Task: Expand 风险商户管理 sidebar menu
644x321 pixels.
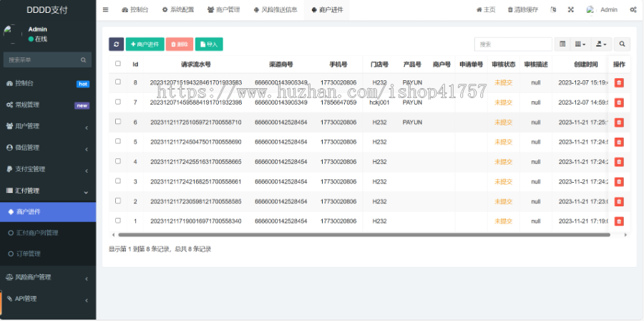Action: coord(48,277)
